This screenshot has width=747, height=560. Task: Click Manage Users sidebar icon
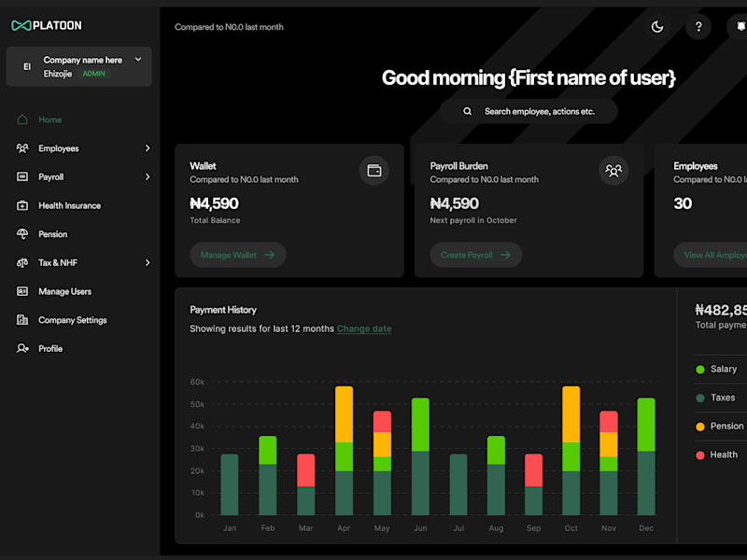[22, 291]
